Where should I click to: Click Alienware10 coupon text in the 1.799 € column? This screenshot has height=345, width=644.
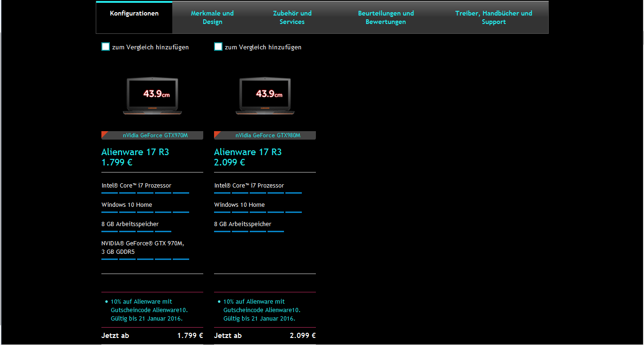click(149, 310)
